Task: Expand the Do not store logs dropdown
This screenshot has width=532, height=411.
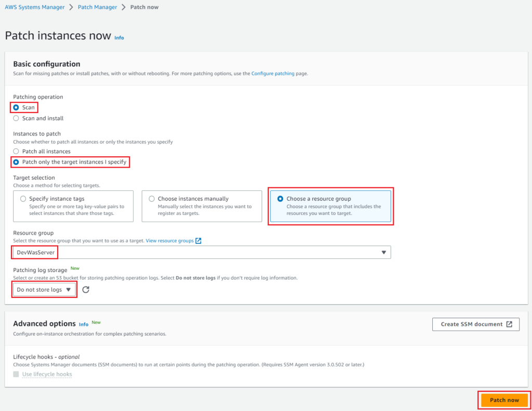Action: [x=44, y=290]
